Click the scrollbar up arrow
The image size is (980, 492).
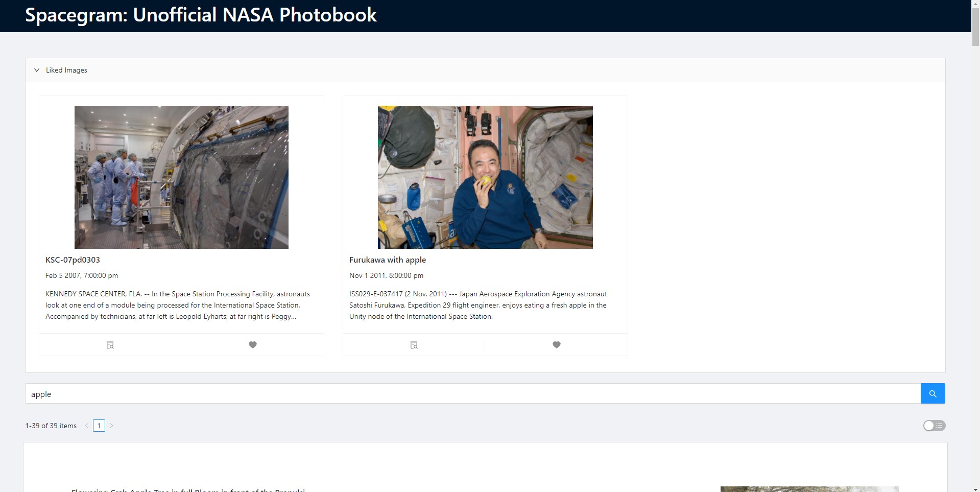coord(975,4)
